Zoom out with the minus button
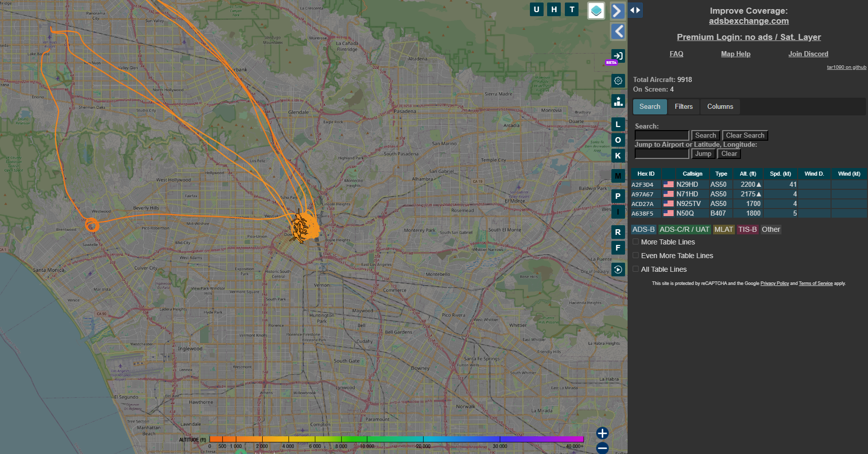This screenshot has width=868, height=454. pos(602,448)
